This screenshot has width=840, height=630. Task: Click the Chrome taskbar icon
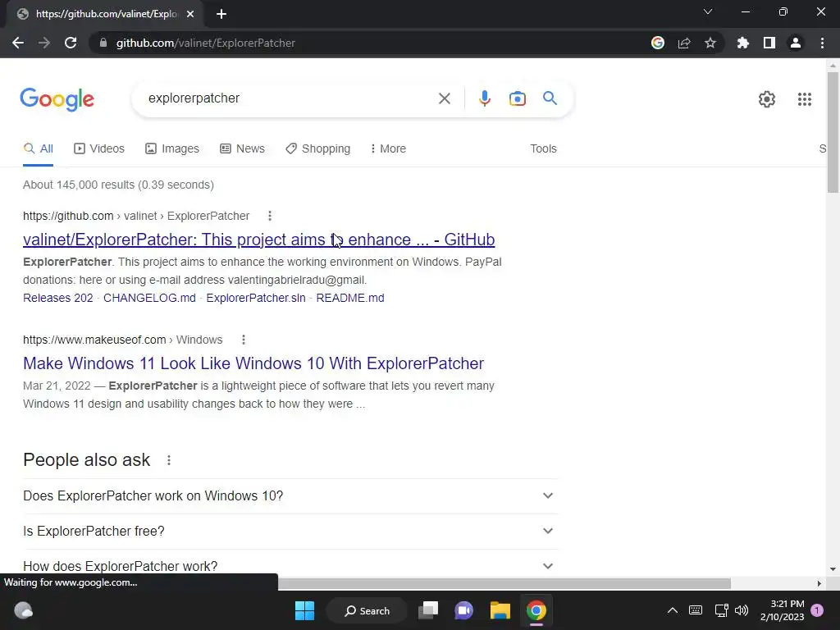pos(536,610)
